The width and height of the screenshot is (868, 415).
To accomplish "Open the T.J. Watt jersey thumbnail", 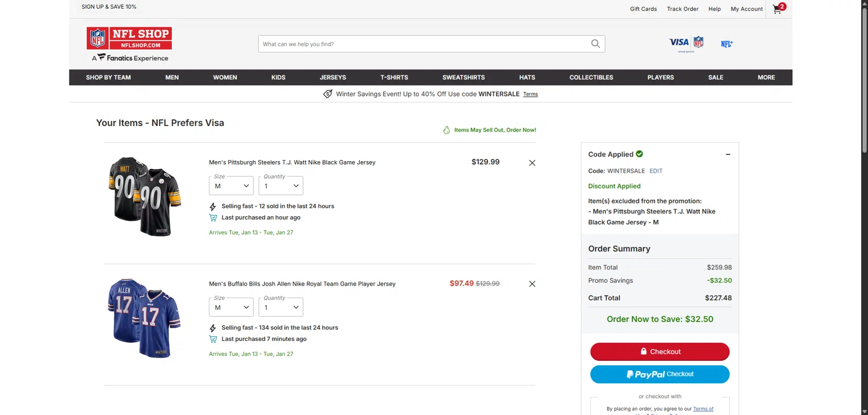I will click(x=145, y=196).
